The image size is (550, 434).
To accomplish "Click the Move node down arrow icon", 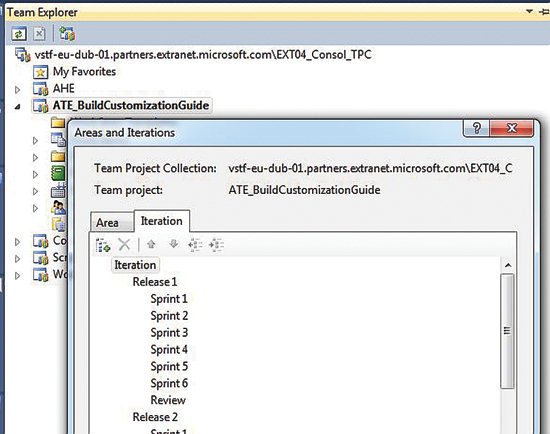I will click(174, 244).
